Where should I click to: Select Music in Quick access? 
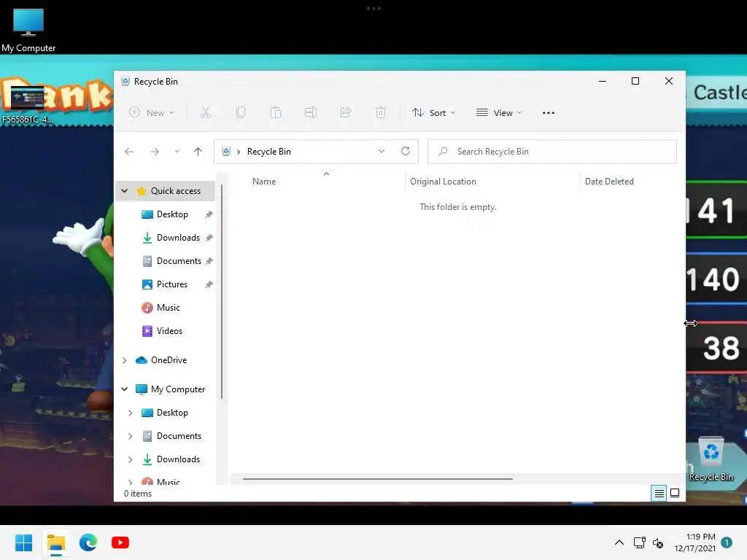169,308
